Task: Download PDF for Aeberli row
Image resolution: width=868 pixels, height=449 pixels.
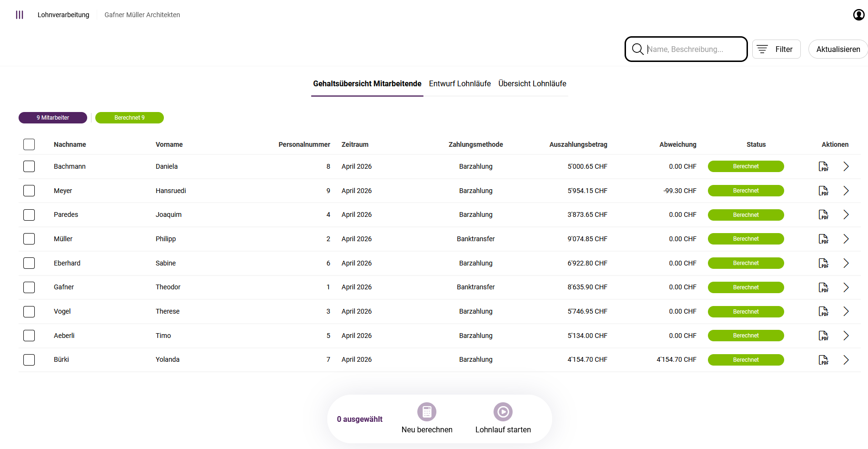Action: [x=824, y=336]
